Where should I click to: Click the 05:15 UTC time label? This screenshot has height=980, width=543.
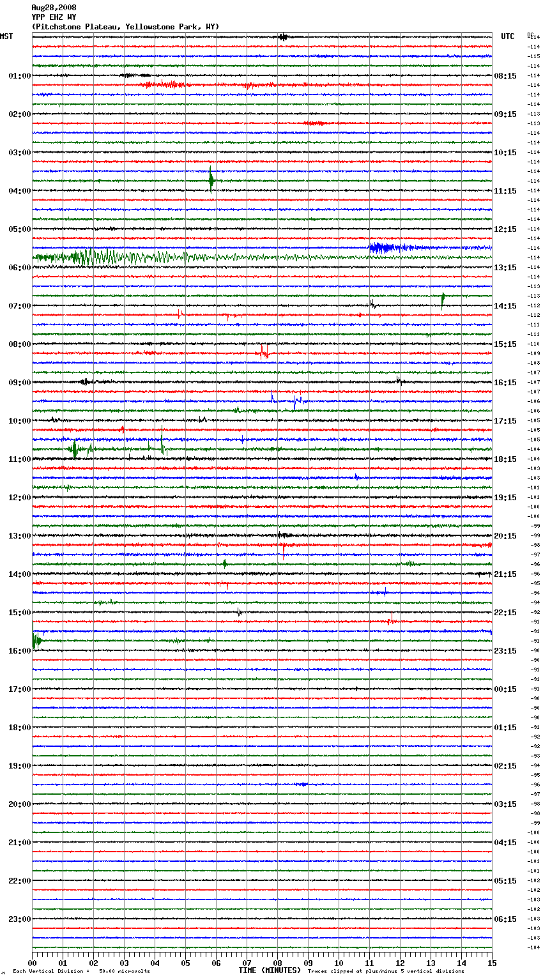point(505,881)
